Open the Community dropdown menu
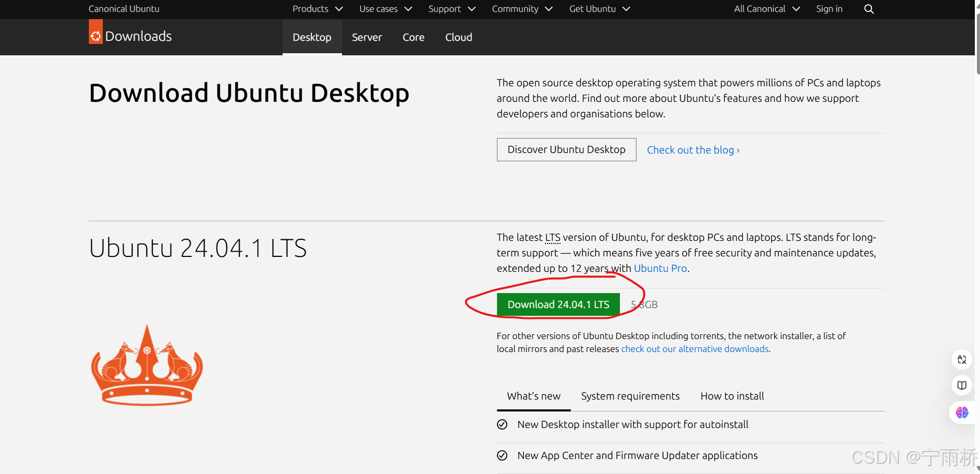The height and width of the screenshot is (474, 980). tap(522, 9)
